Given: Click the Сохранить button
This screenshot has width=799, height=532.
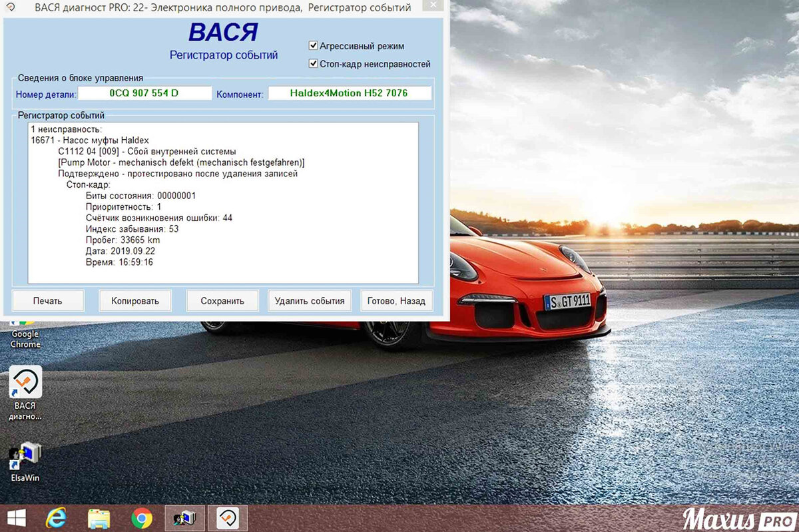Looking at the screenshot, I should 222,300.
